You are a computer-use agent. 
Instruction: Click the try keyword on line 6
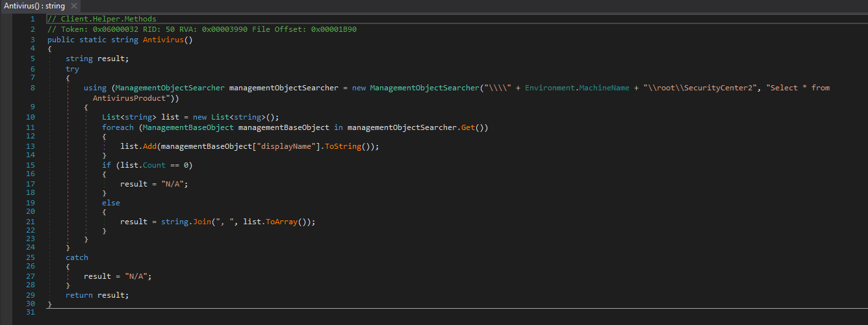pos(72,69)
